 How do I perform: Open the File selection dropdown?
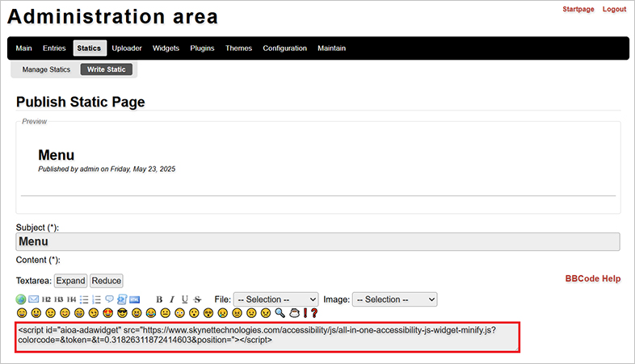click(x=275, y=299)
